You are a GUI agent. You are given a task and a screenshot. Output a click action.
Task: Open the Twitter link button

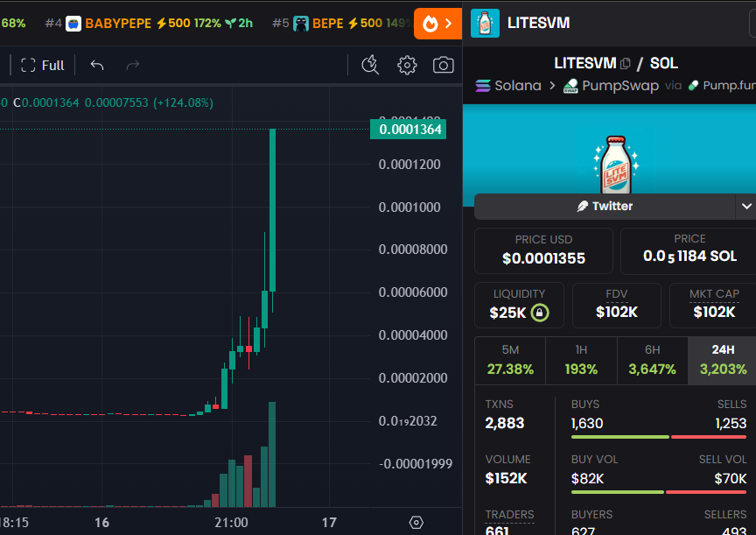(x=605, y=207)
